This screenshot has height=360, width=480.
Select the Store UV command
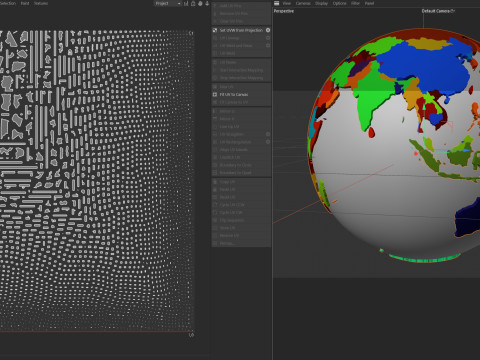(x=242, y=228)
